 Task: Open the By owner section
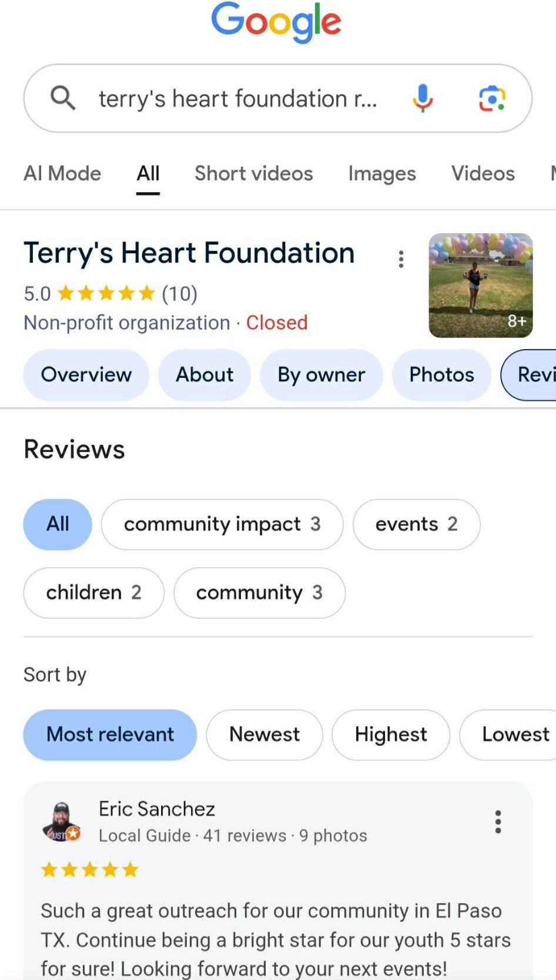point(321,375)
